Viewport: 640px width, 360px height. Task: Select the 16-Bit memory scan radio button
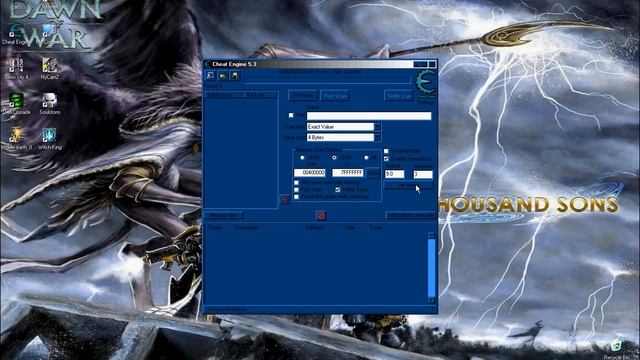(302, 158)
